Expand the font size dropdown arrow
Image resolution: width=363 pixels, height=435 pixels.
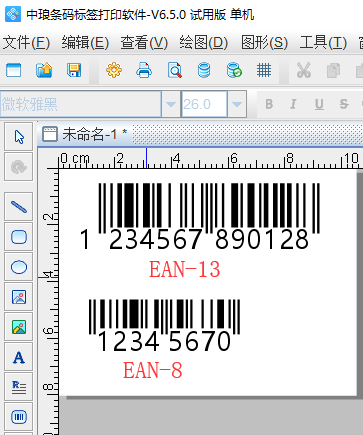(237, 104)
